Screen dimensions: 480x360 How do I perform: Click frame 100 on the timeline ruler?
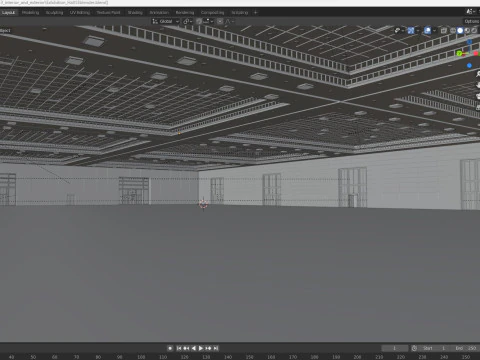click(141, 357)
